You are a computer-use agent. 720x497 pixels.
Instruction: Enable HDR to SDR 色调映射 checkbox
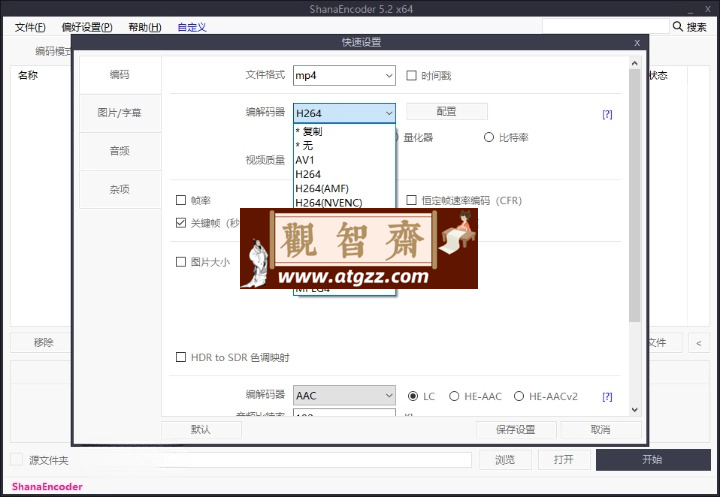[x=181, y=357]
